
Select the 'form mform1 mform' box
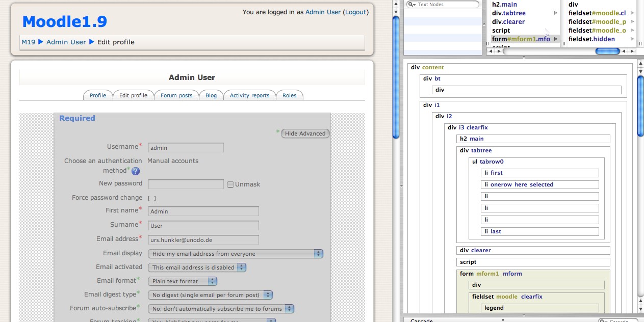pyautogui.click(x=491, y=274)
